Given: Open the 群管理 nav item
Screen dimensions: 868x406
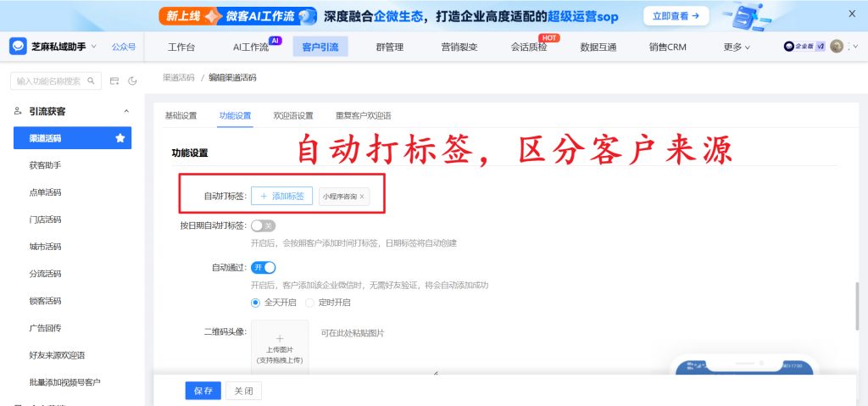Looking at the screenshot, I should click(389, 47).
